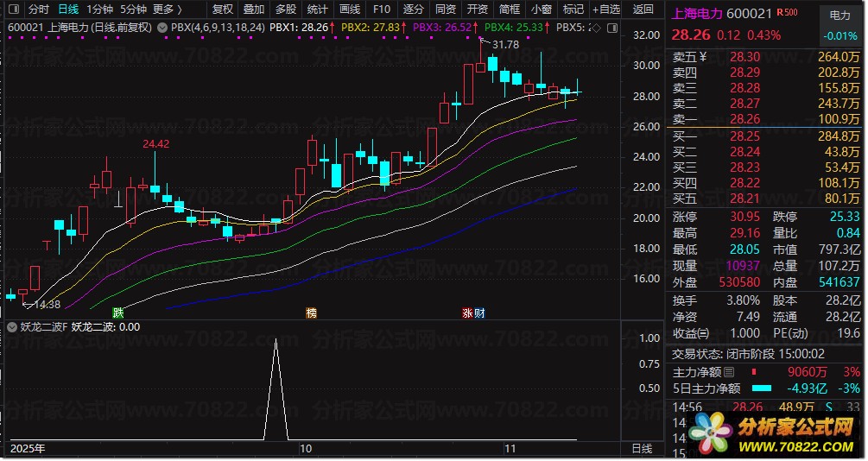Click the 日线 period label at bottom
The height and width of the screenshot is (461, 868).
642,449
